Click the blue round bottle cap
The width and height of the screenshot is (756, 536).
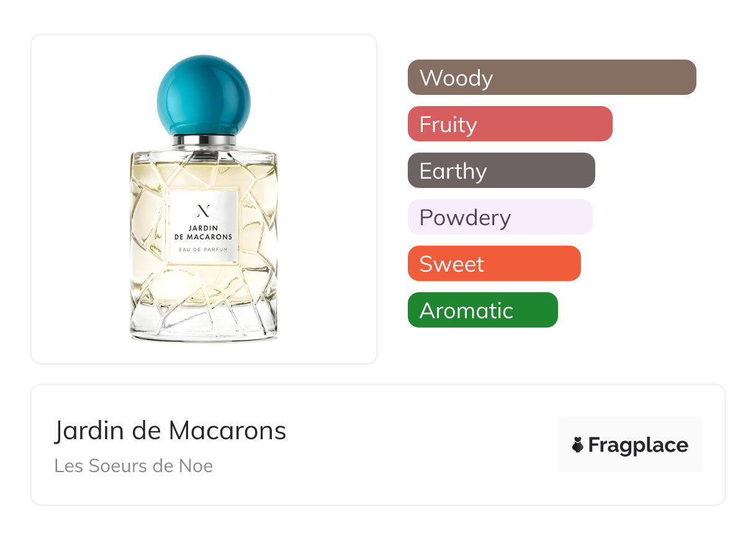tap(204, 94)
